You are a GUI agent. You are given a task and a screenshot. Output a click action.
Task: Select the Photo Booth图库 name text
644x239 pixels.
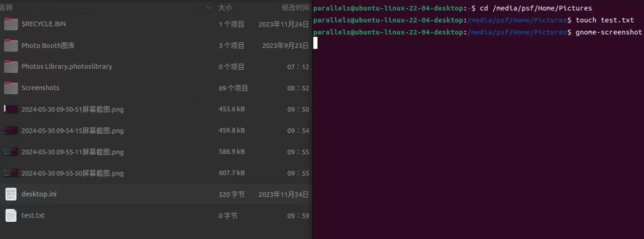(x=48, y=46)
